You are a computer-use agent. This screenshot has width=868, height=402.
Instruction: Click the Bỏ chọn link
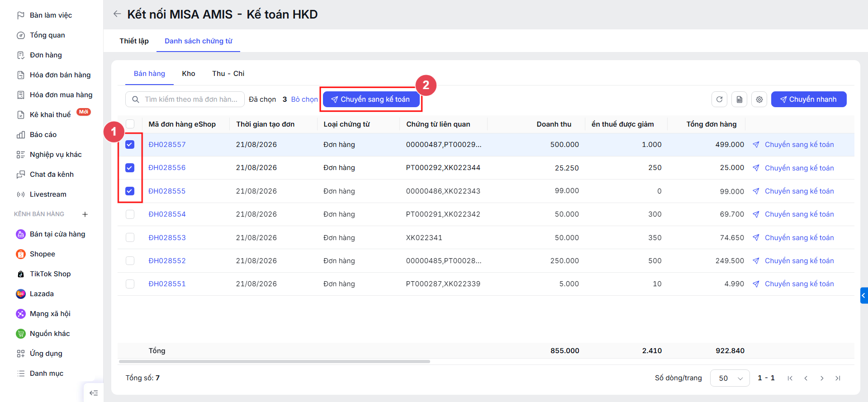point(304,99)
